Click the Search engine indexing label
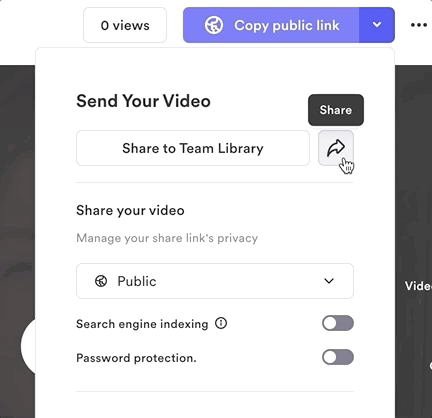This screenshot has height=418, width=432. tap(142, 324)
